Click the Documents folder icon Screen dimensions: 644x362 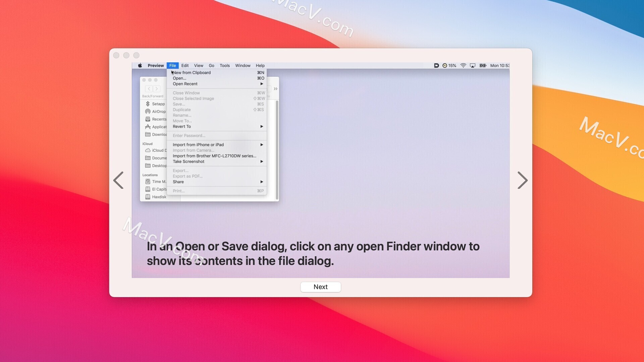click(x=148, y=158)
